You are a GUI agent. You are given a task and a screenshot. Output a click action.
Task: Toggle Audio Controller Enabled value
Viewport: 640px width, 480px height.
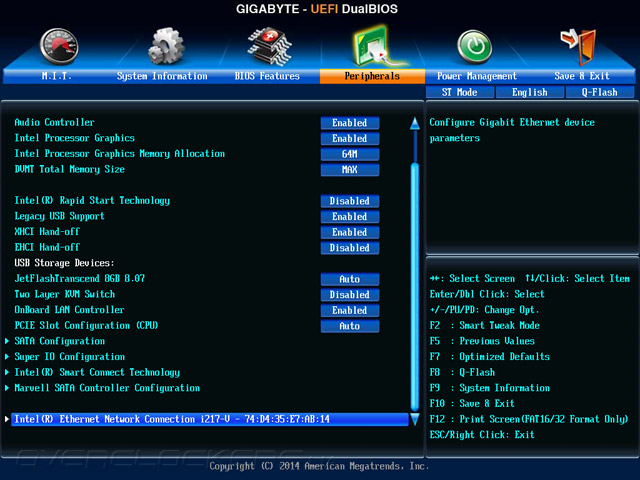350,123
